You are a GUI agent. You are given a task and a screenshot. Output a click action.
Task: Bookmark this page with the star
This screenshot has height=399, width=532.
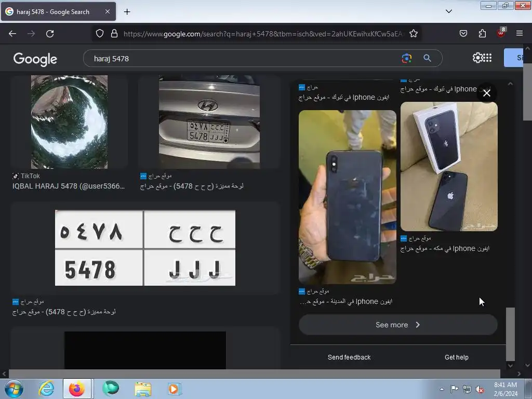click(x=413, y=33)
